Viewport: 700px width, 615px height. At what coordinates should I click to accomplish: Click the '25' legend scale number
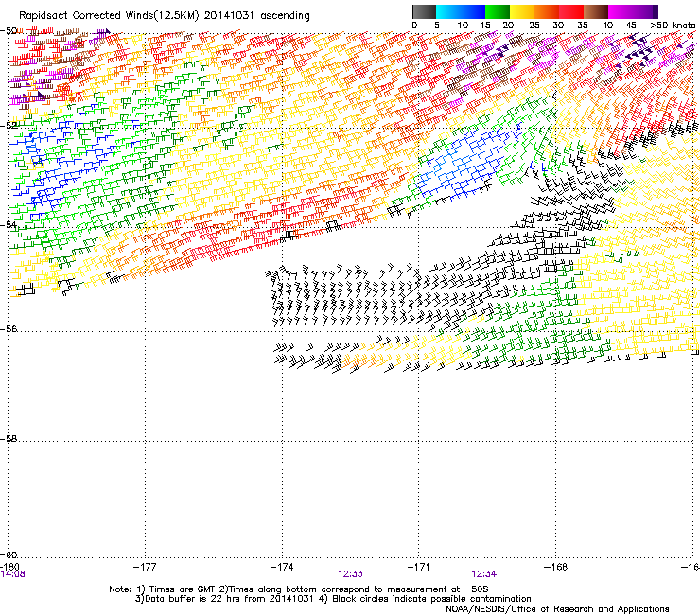[534, 26]
